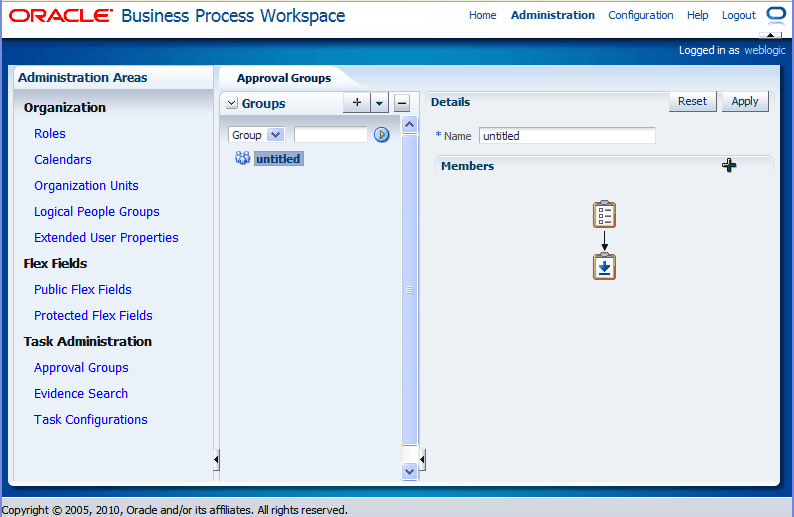This screenshot has width=794, height=517.
Task: Click the Oracle logo icon at top right
Action: [x=775, y=14]
